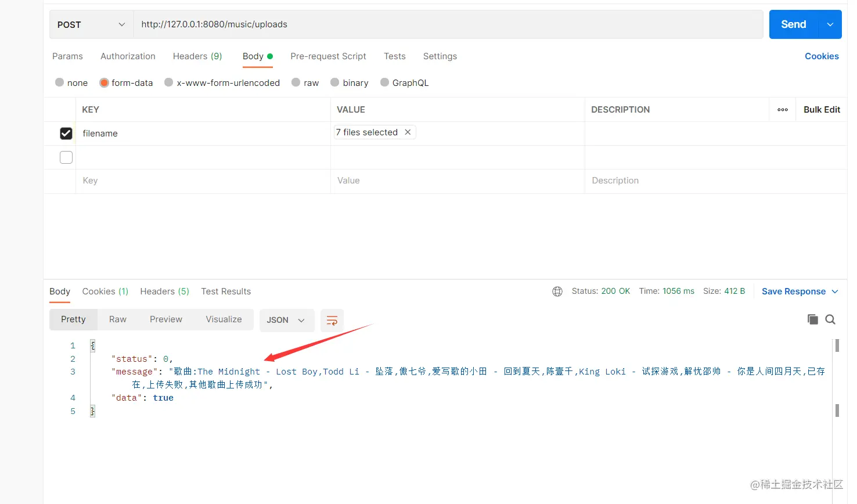857x504 pixels.
Task: Toggle line wrap icon in response toolbar
Action: [332, 320]
